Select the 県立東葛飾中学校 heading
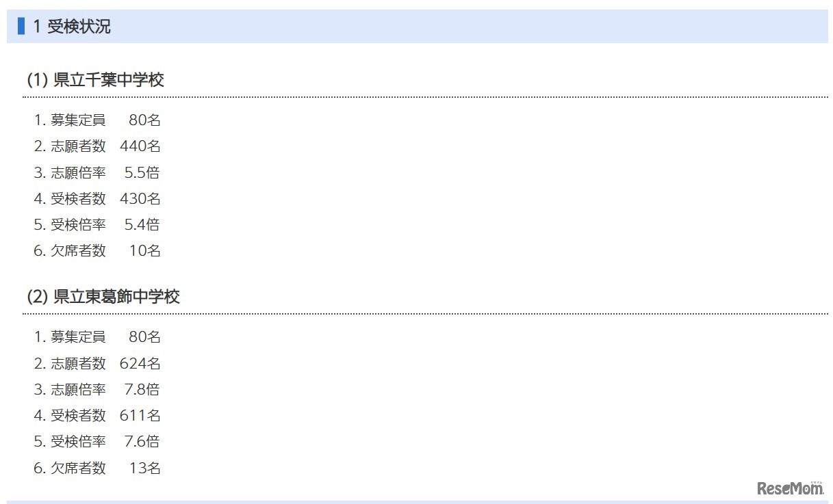 point(103,297)
